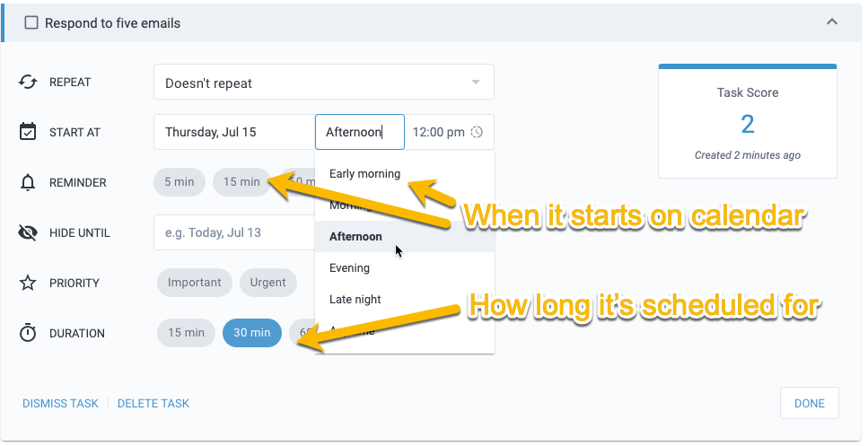Check the Respond to five emails checkbox
This screenshot has width=868, height=446.
point(31,22)
